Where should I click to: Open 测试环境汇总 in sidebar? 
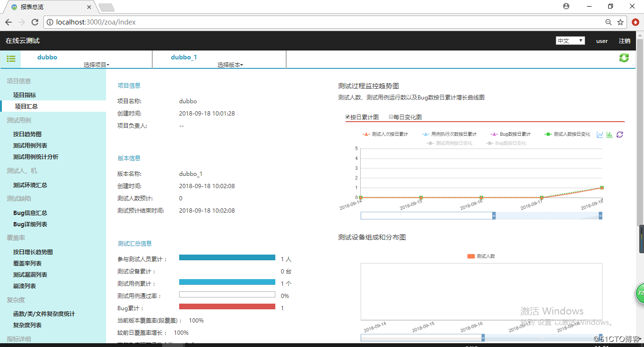point(30,185)
